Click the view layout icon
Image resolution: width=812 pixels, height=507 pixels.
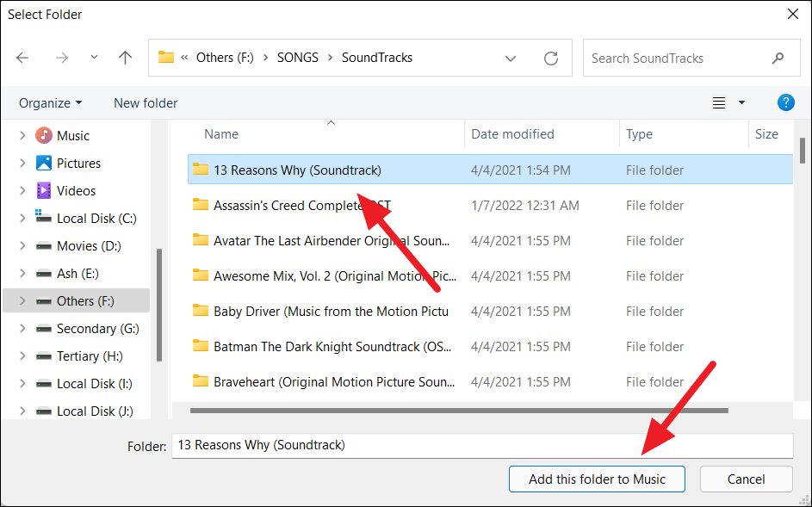tap(719, 103)
